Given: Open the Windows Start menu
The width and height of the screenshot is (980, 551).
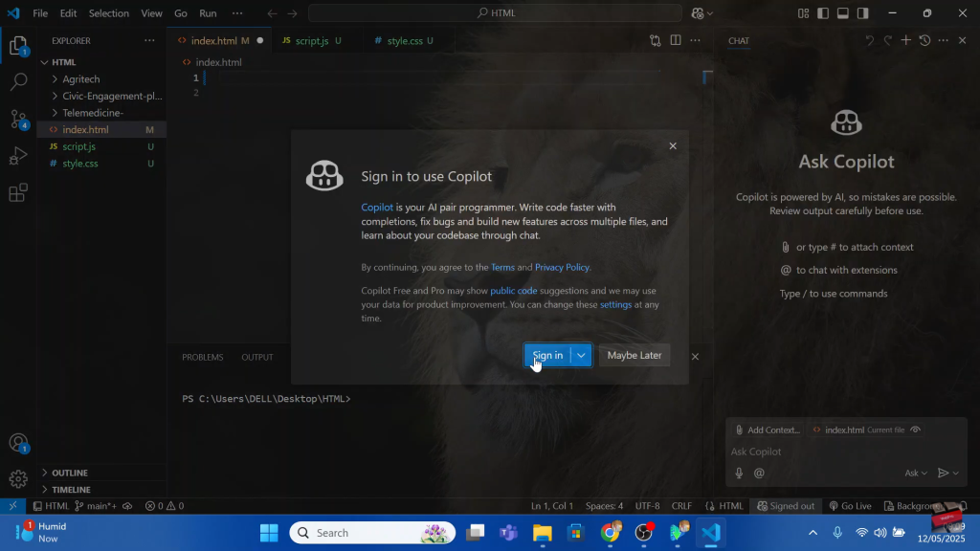Looking at the screenshot, I should click(269, 533).
